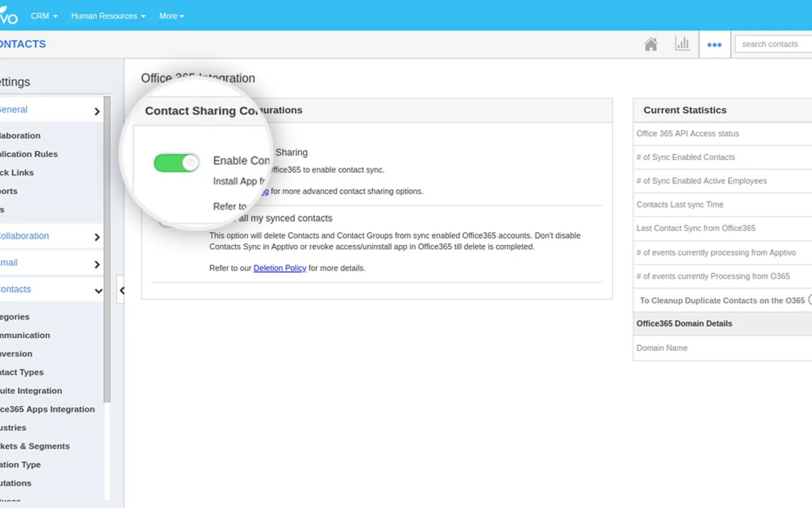Viewport: 812px width, 508px height.
Task: Click 'Domain Name' statistics row
Action: pyautogui.click(x=723, y=348)
